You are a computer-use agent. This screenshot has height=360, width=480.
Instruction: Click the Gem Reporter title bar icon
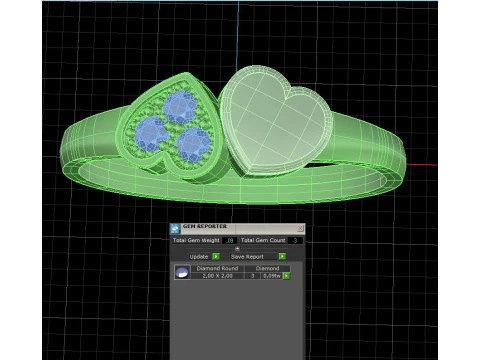pos(175,228)
